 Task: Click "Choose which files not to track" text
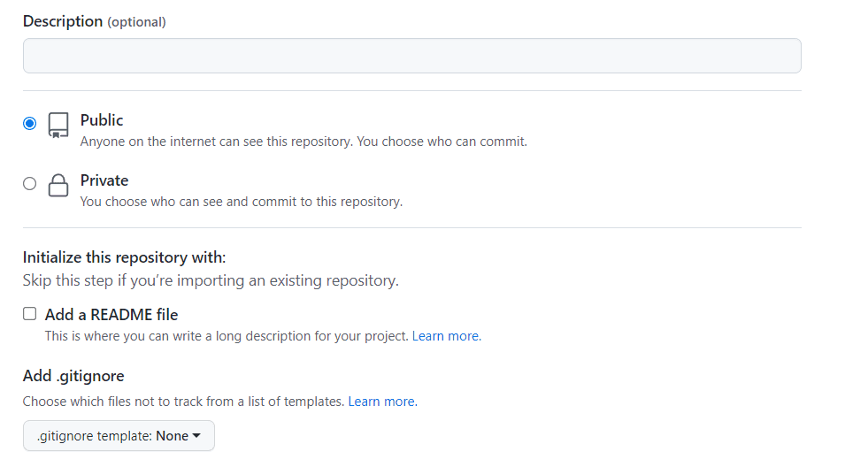[183, 402]
